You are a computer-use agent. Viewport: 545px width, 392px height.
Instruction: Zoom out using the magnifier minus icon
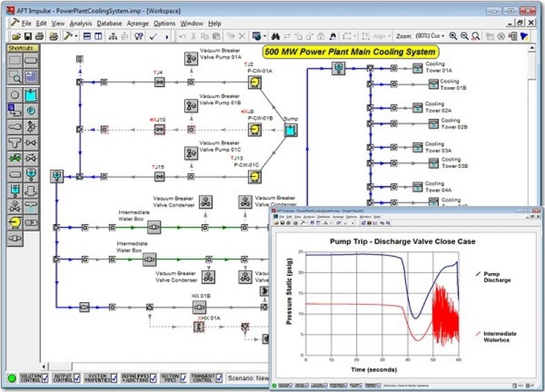coord(464,36)
